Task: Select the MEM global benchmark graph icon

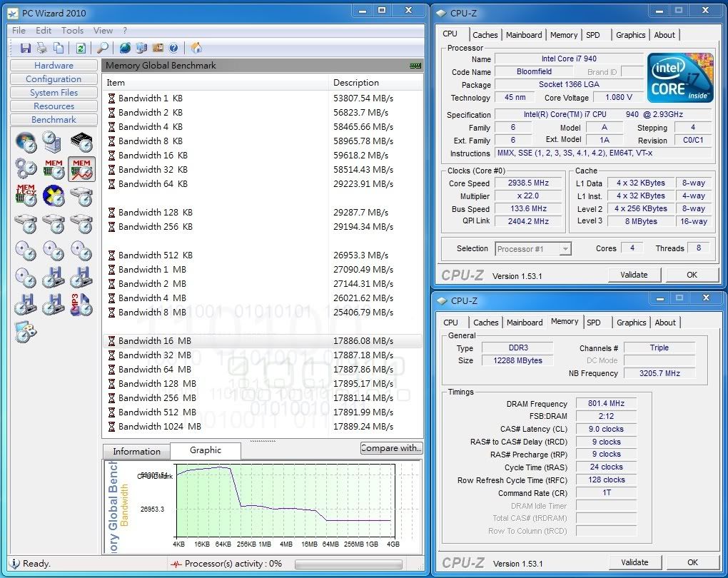Action: tap(81, 168)
